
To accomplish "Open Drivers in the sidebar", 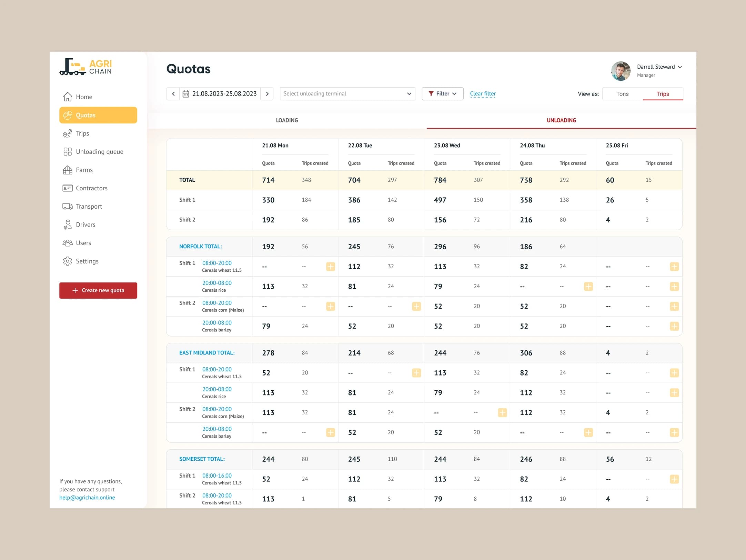I will (x=98, y=224).
